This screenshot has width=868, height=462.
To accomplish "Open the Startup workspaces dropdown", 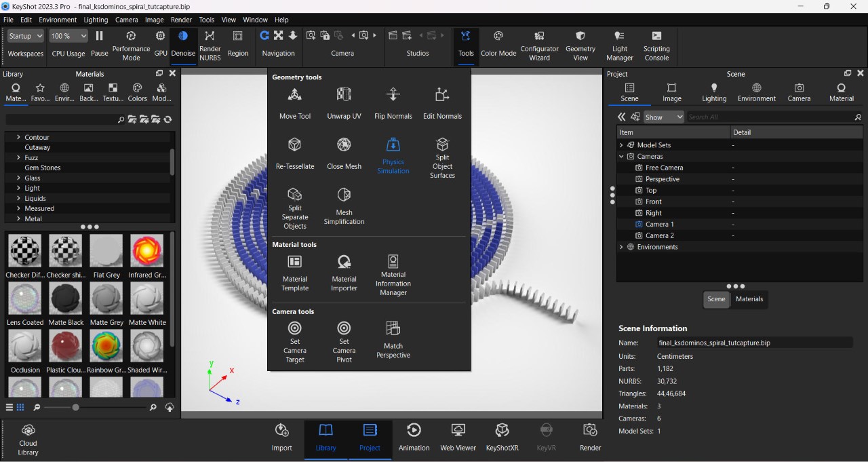I will 26,36.
